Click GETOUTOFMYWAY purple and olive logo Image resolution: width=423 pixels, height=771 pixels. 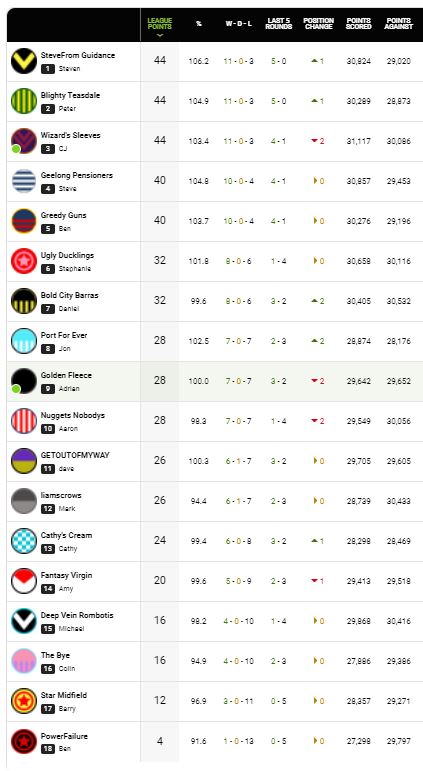coord(24,461)
